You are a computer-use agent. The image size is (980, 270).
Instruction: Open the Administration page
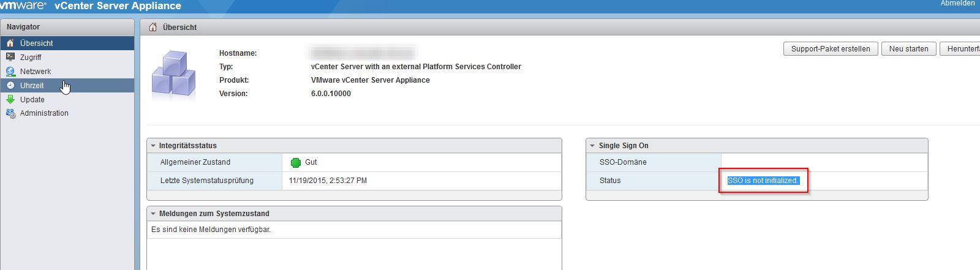point(67,113)
